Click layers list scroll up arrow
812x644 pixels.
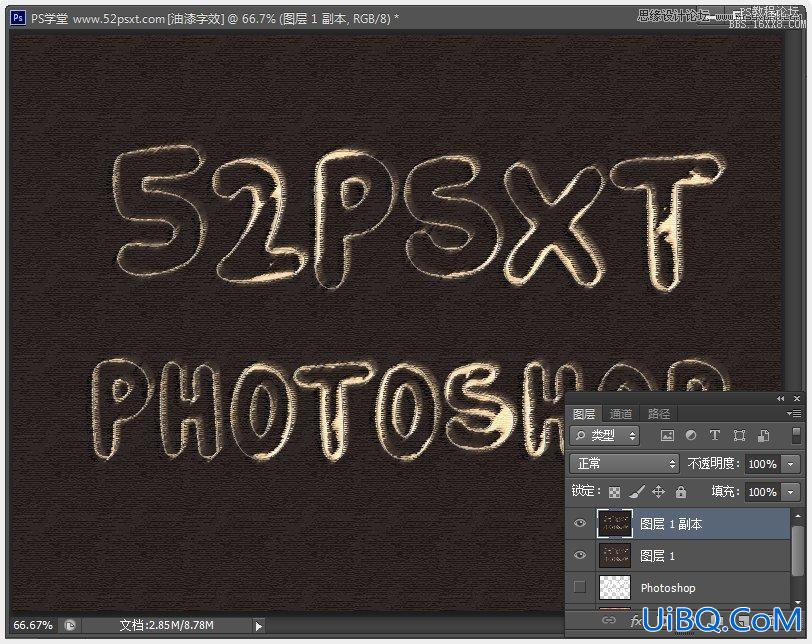(x=798, y=516)
